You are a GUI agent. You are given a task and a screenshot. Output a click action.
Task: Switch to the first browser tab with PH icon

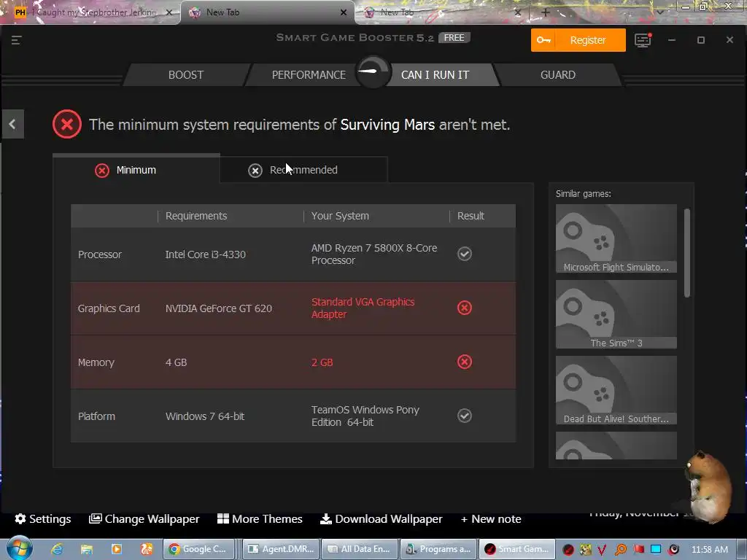[x=90, y=12]
